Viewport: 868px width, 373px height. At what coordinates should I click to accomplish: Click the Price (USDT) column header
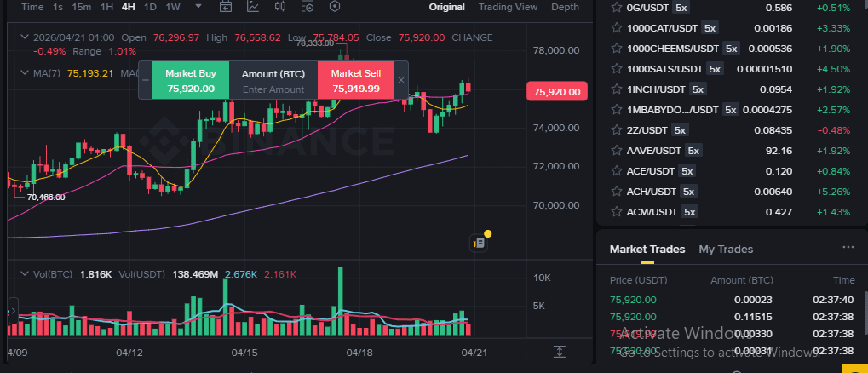(x=638, y=280)
